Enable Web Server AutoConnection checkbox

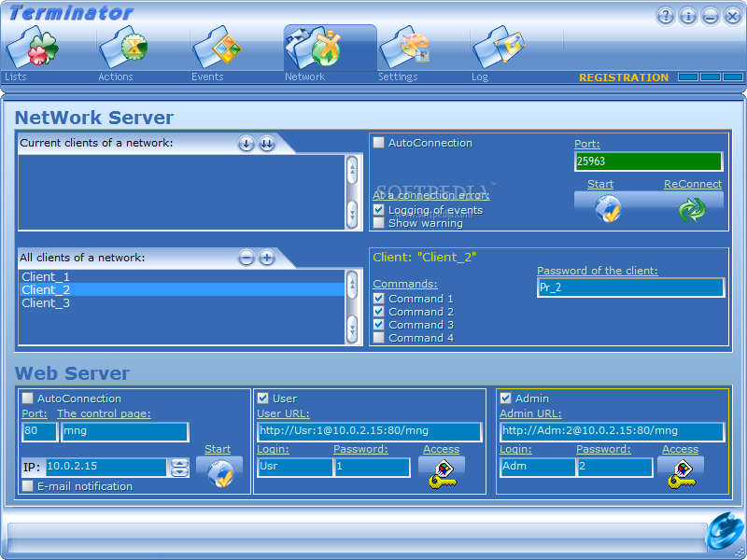(28, 399)
